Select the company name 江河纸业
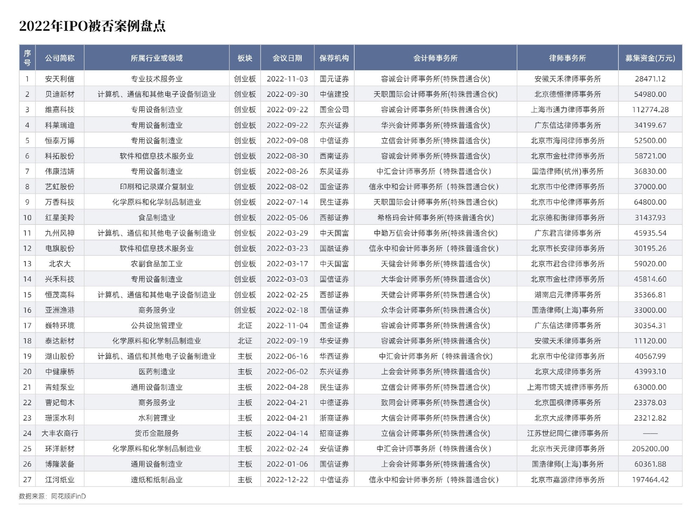 pyautogui.click(x=60, y=480)
